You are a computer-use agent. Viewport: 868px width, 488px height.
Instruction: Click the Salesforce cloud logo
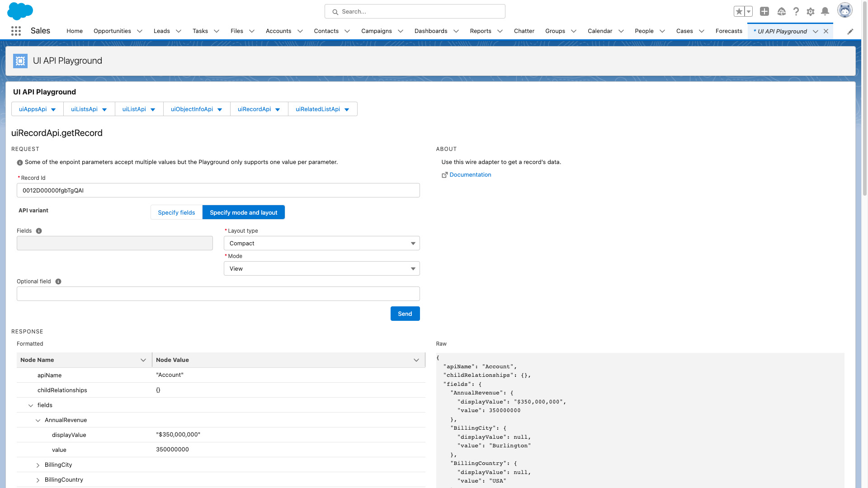(20, 11)
